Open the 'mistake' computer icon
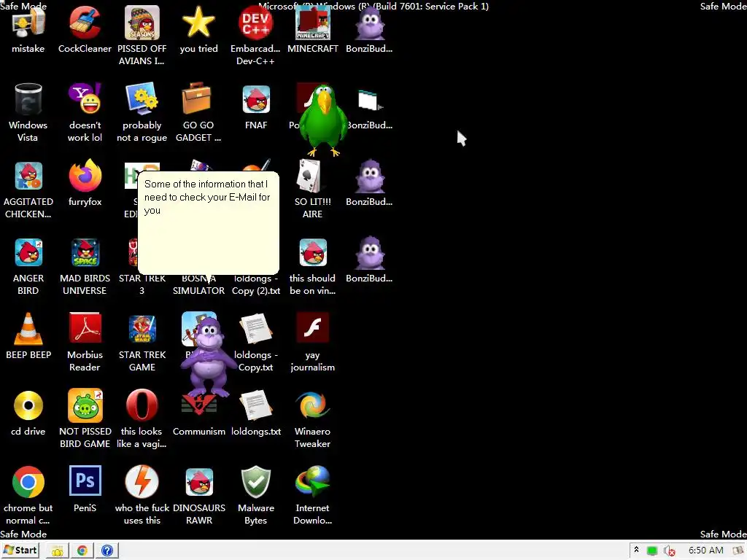This screenshot has width=747, height=560. coord(28,24)
